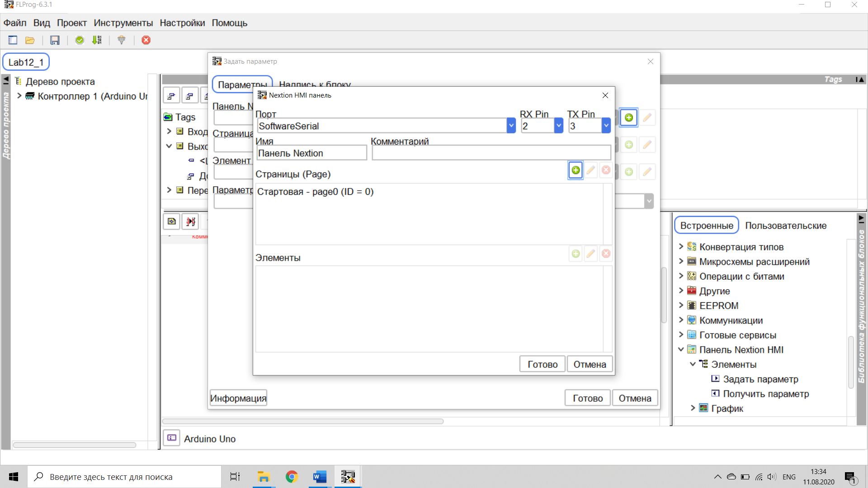Viewport: 868px width, 488px height.
Task: Click the red cancel icon in the toolbar
Action: click(146, 40)
